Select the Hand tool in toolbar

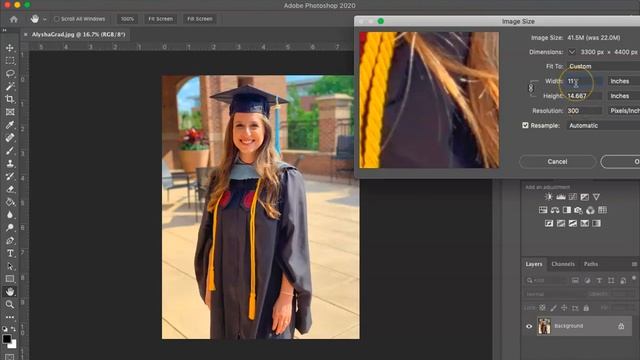(10, 291)
